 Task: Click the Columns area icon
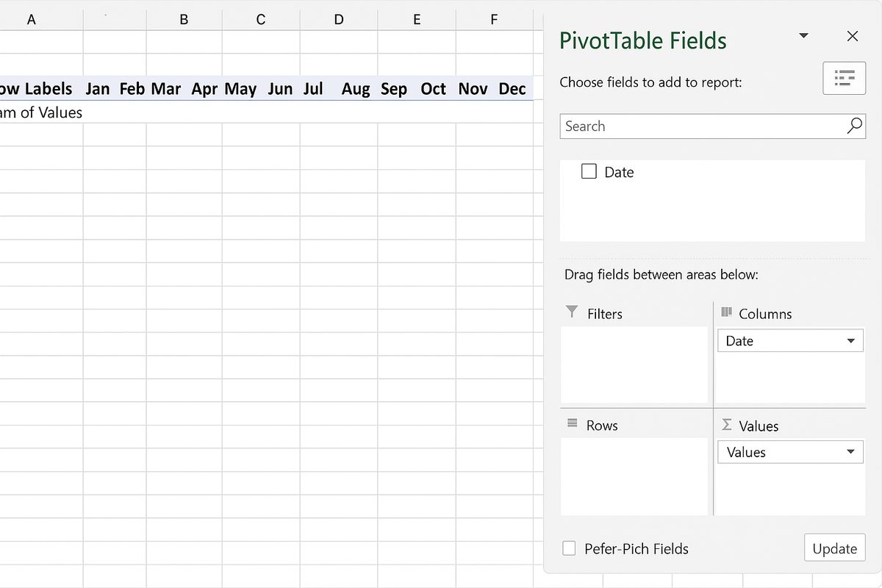click(x=726, y=312)
